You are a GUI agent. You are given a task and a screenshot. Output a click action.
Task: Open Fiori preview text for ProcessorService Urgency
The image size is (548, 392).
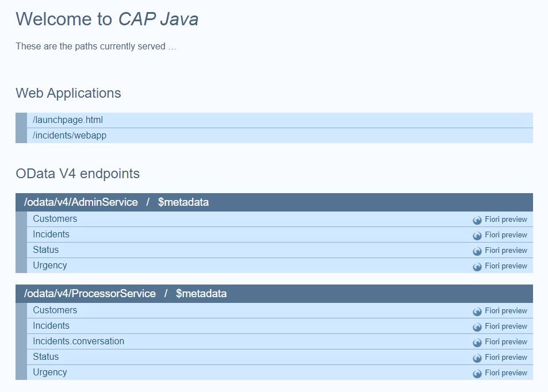506,373
